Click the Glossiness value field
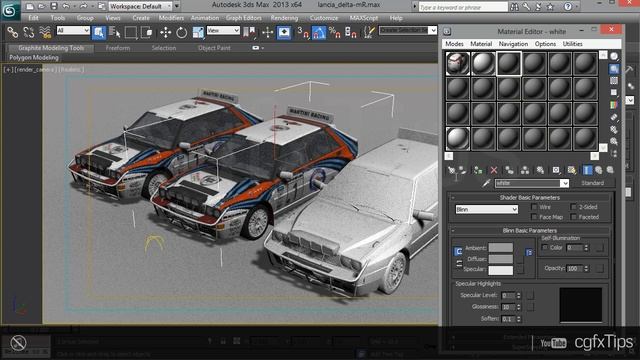 [508, 307]
